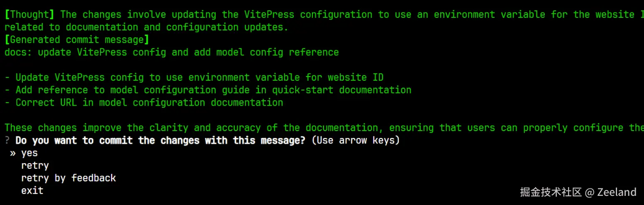The width and height of the screenshot is (644, 205).
Task: Click "related to documentation" thought line
Action: pyautogui.click(x=146, y=27)
